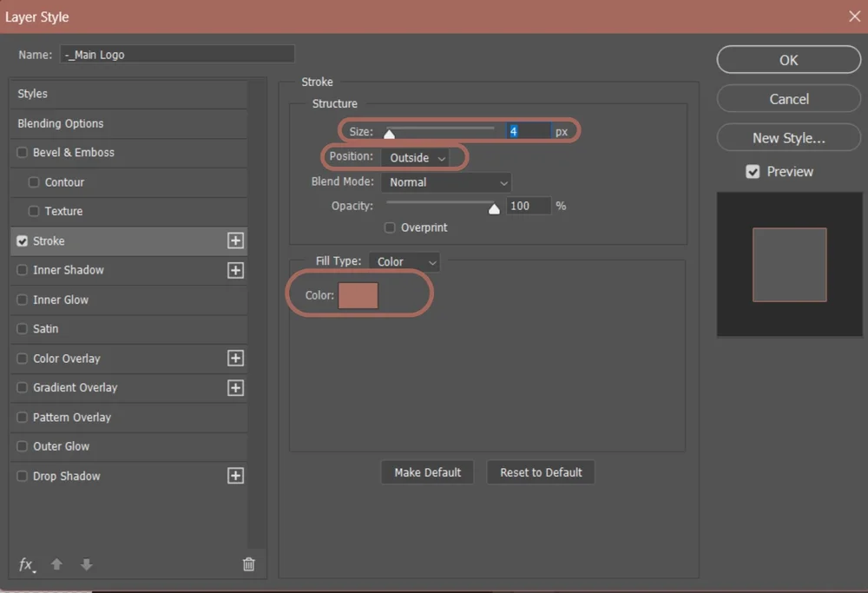
Task: Click the New Style button
Action: click(788, 137)
